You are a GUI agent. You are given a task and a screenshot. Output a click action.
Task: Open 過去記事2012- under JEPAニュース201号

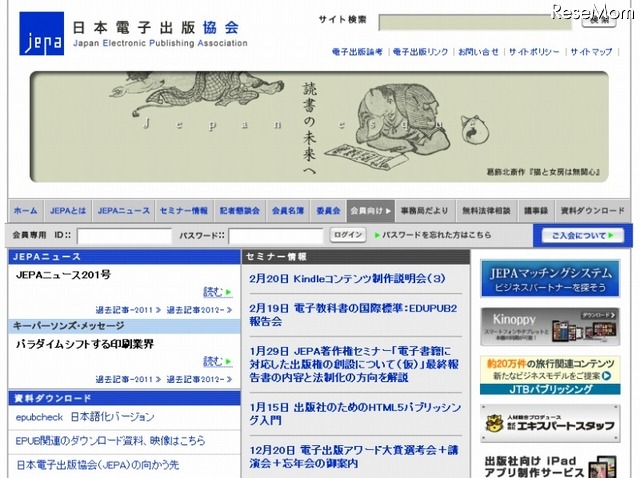199,310
